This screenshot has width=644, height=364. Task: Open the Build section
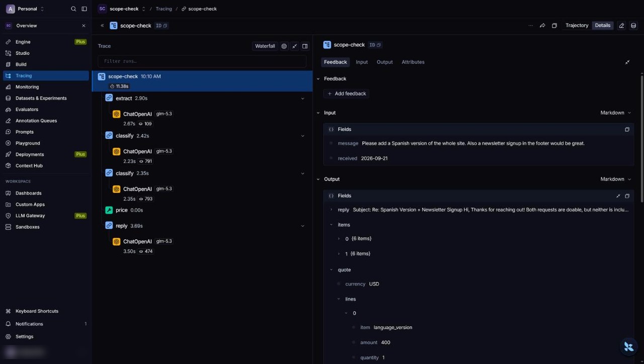(x=46, y=64)
